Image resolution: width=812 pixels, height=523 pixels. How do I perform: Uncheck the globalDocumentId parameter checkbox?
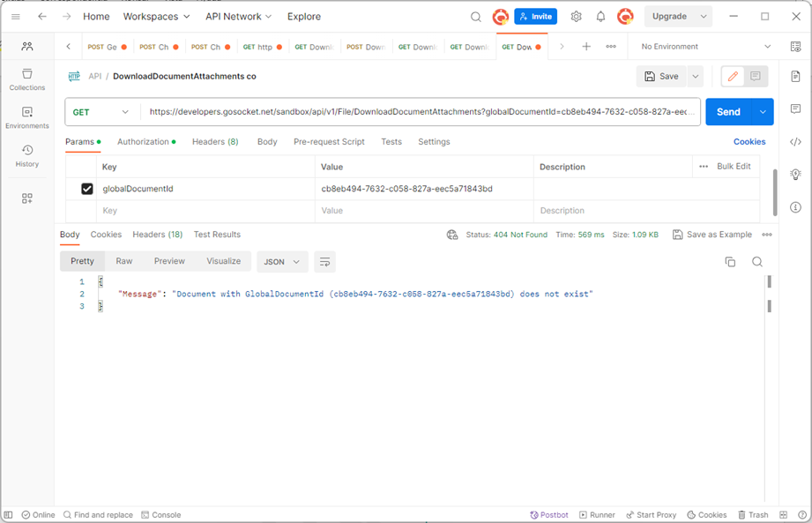click(87, 189)
